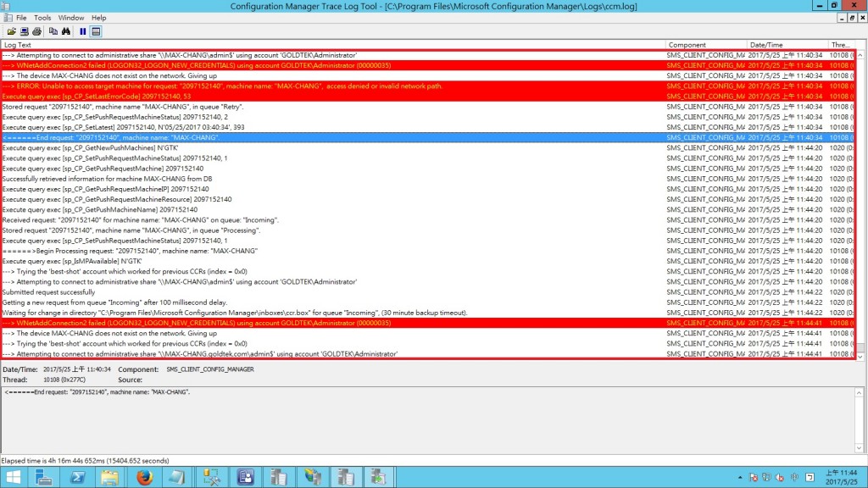This screenshot has height=488, width=868.
Task: Open the tools-and-network taskbar app
Action: tap(211, 477)
